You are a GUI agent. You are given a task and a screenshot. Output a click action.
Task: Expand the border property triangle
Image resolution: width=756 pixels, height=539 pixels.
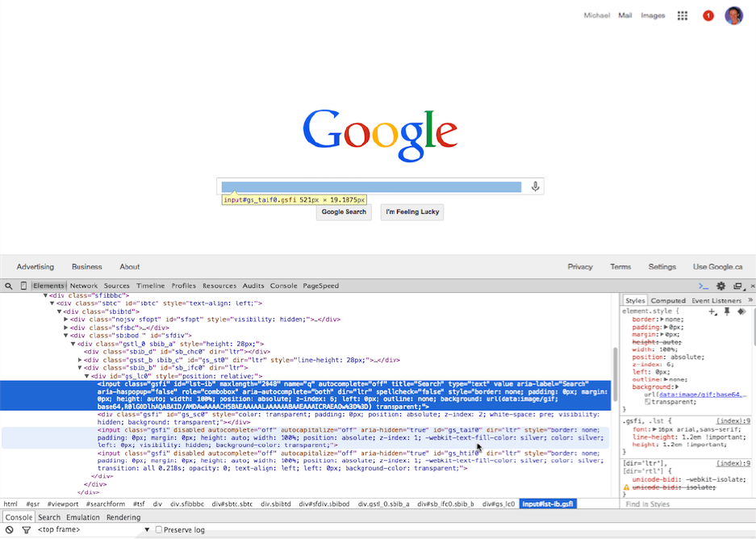tap(662, 320)
